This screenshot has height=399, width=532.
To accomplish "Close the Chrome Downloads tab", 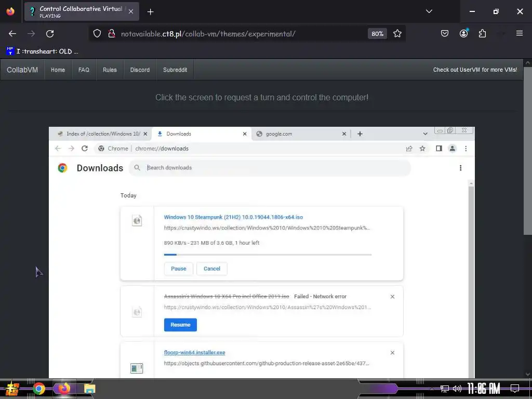I will coord(245,134).
